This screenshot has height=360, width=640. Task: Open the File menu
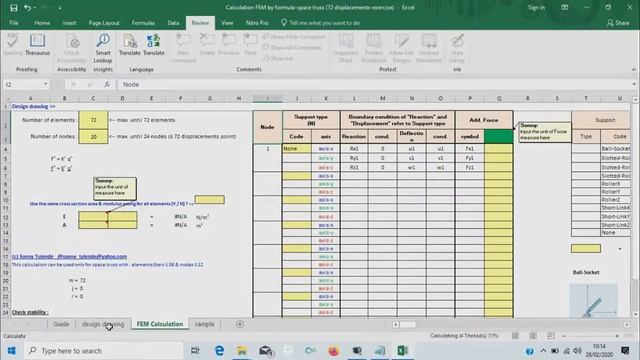click(14, 23)
